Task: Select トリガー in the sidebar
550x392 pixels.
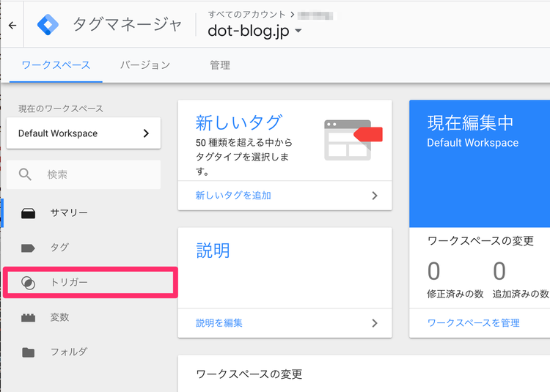Action: 90,282
